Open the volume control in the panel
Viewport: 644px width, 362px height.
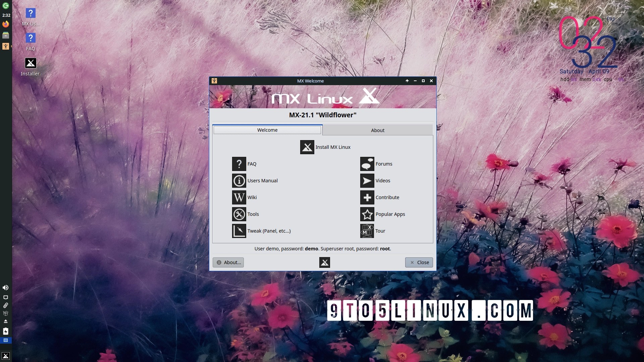[x=6, y=288]
